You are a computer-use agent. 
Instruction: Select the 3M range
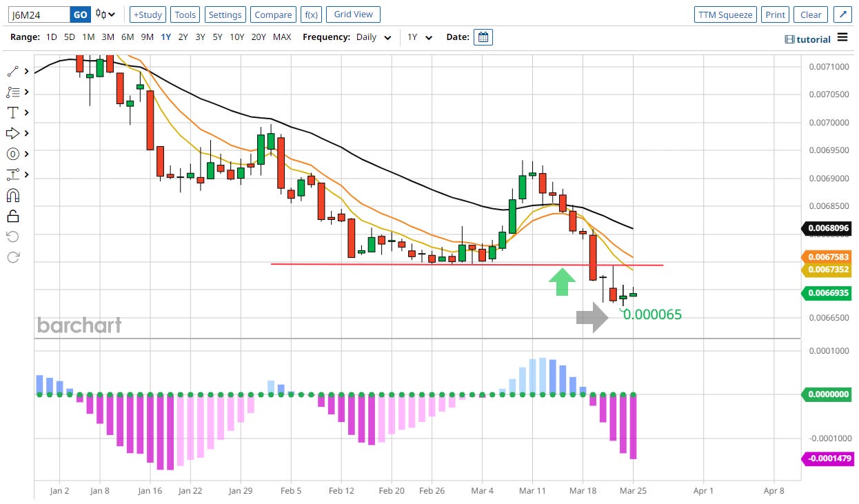point(108,37)
